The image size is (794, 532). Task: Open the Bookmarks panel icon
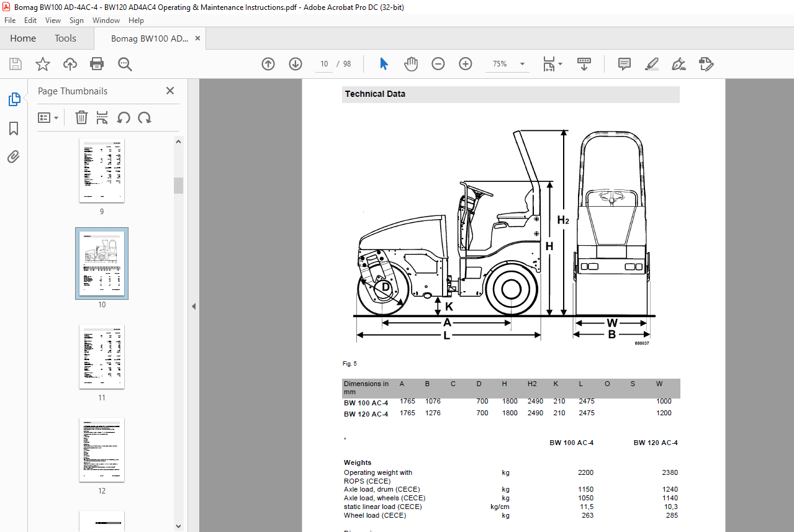14,128
